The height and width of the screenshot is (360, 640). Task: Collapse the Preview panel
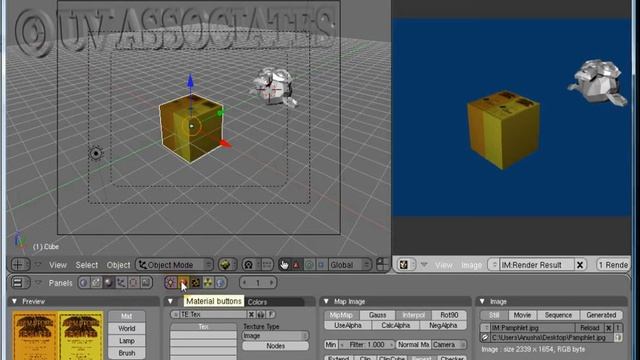[15, 301]
